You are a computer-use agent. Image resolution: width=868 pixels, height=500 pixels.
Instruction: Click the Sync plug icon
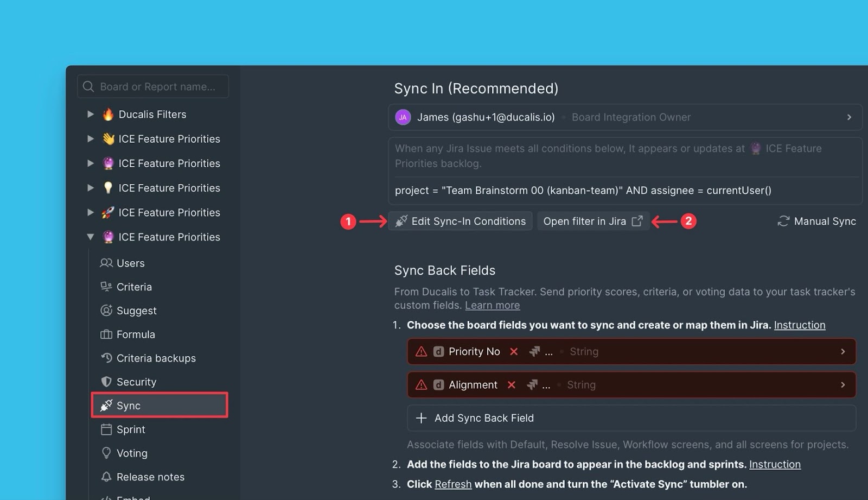click(105, 405)
